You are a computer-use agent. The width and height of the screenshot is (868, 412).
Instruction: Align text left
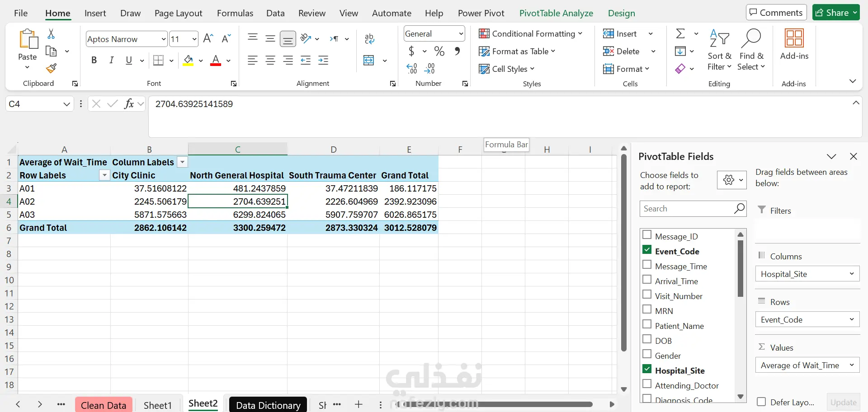[253, 60]
